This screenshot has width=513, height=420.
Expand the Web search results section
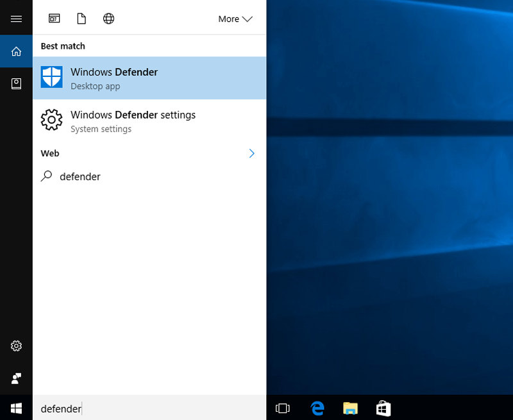point(251,153)
